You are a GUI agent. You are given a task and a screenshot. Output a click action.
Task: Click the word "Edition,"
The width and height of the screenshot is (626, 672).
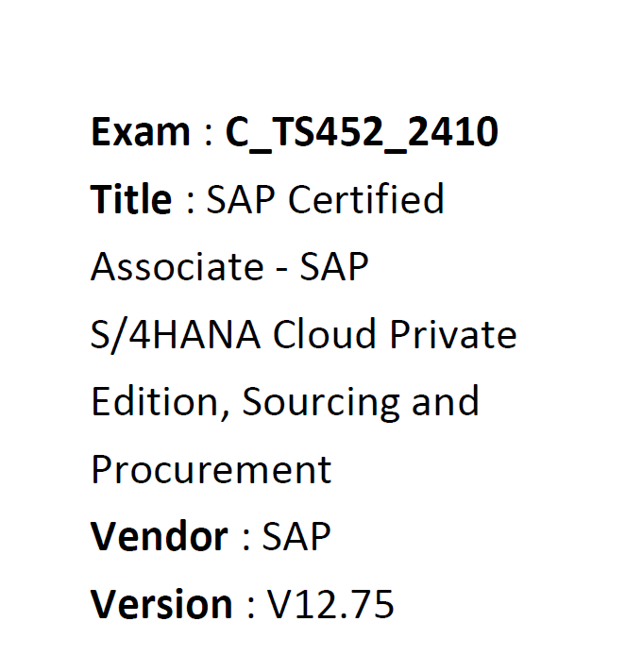(159, 402)
